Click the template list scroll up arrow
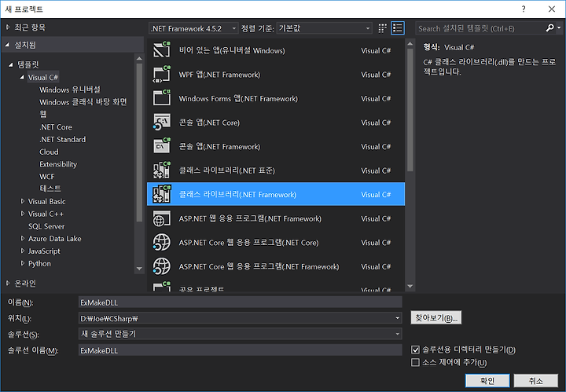This screenshot has width=566, height=392. (410, 44)
